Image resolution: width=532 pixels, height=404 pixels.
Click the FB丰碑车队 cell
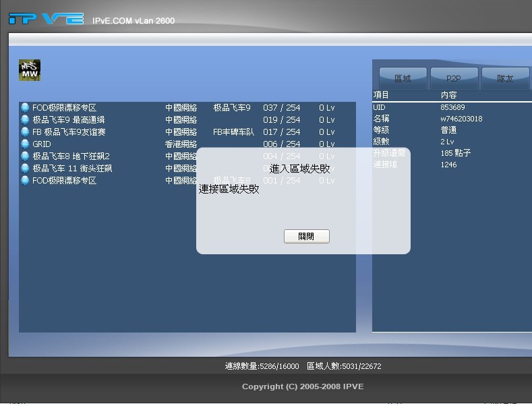(x=233, y=132)
